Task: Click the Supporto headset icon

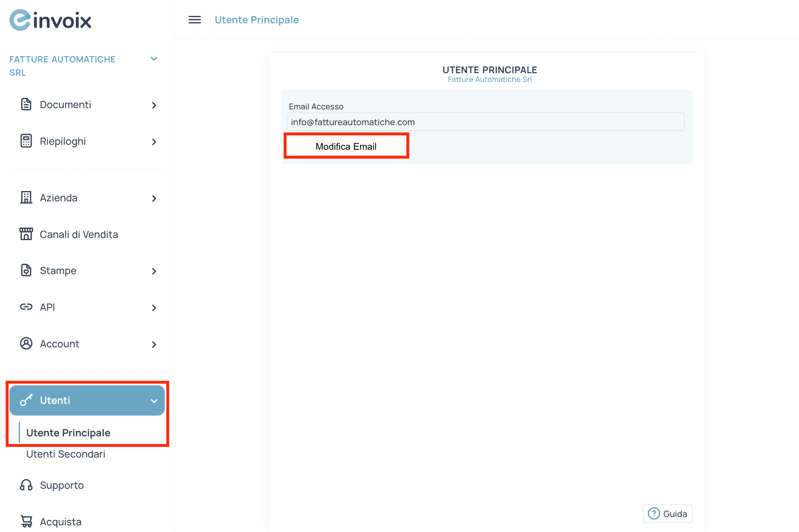Action: (x=26, y=485)
